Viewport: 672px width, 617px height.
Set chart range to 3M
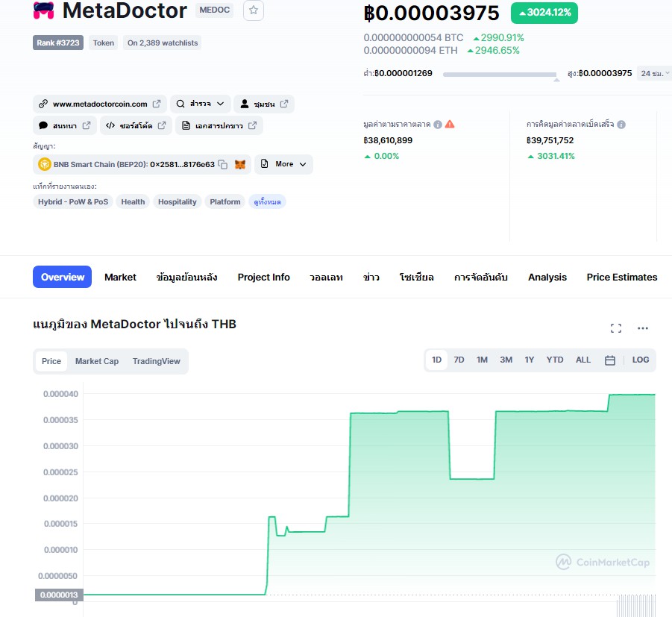(x=506, y=360)
